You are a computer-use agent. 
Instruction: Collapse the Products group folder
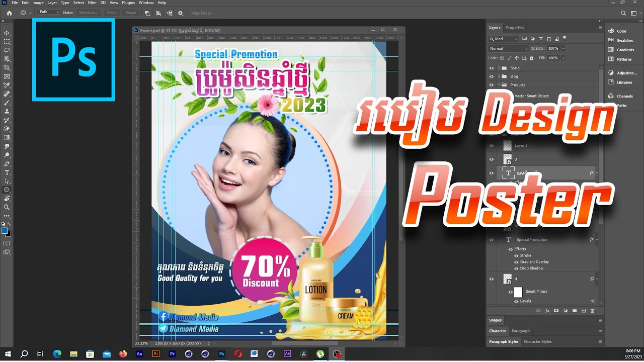(x=499, y=85)
